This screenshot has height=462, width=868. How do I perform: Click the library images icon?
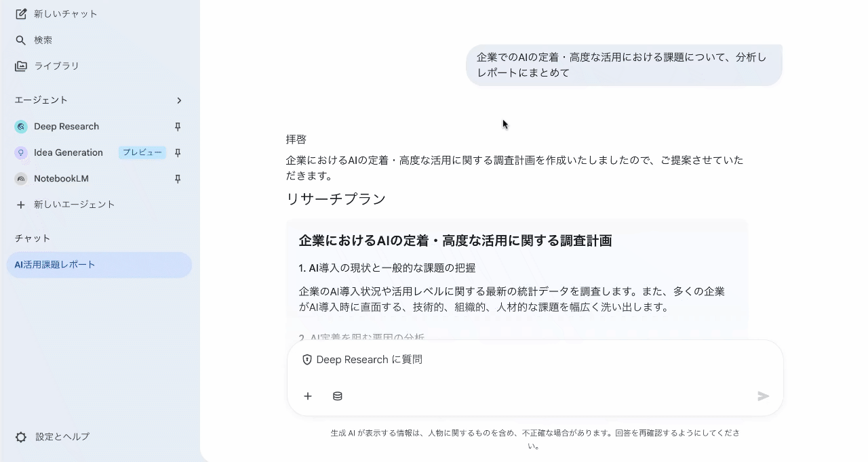pyautogui.click(x=21, y=66)
